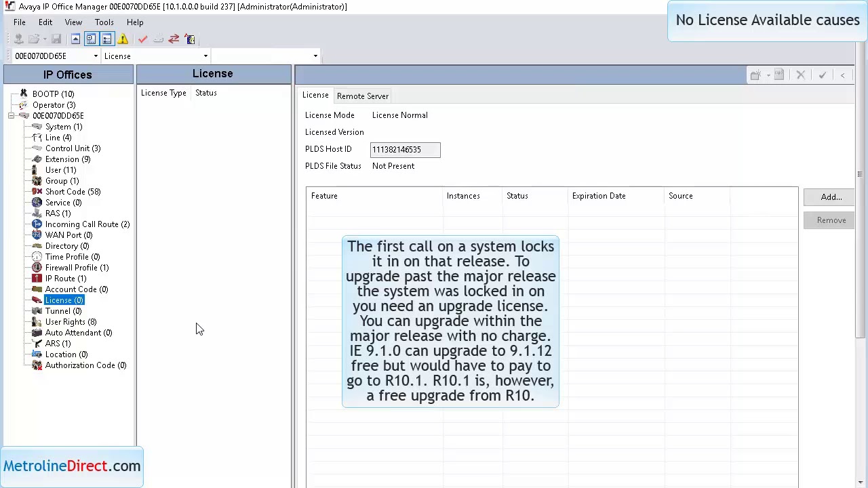
Task: Select Directory (0) tree item
Action: click(67, 246)
